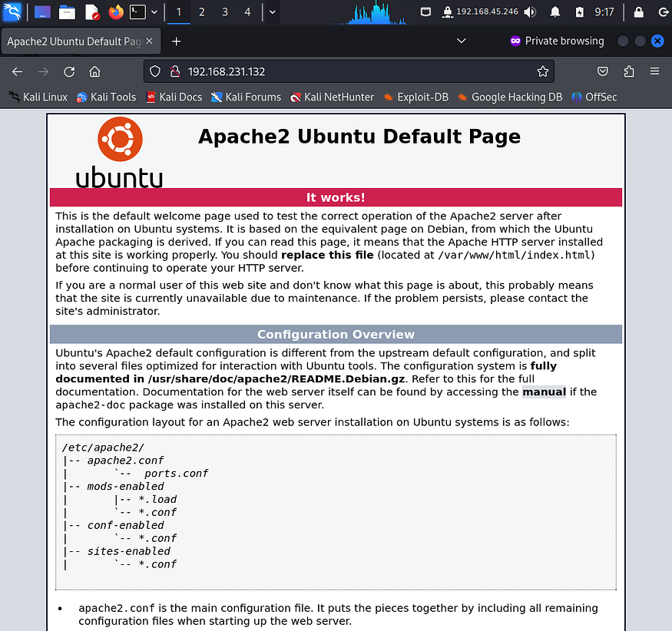Click the /var/www/html/index.html path text
This screenshot has width=672, height=631.
tap(515, 255)
